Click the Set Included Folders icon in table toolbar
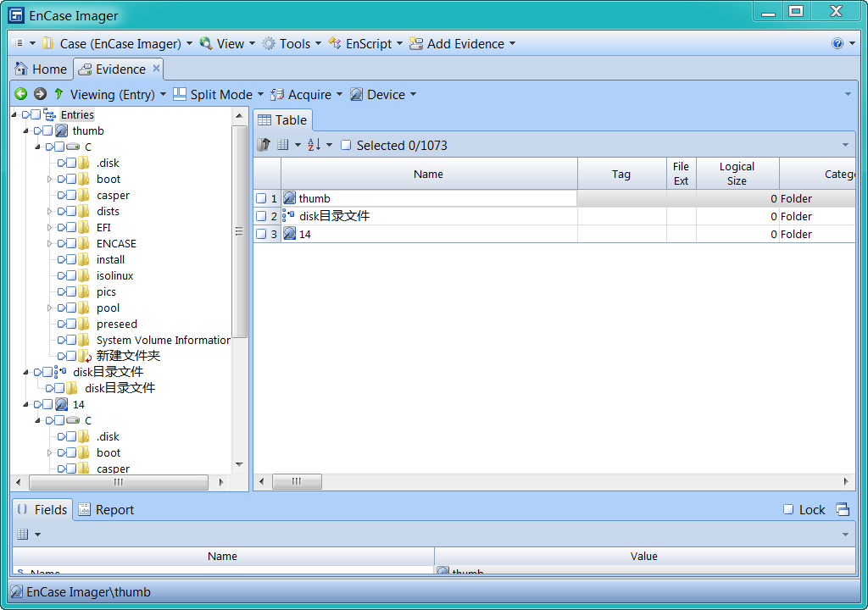This screenshot has width=868, height=610. click(x=264, y=145)
